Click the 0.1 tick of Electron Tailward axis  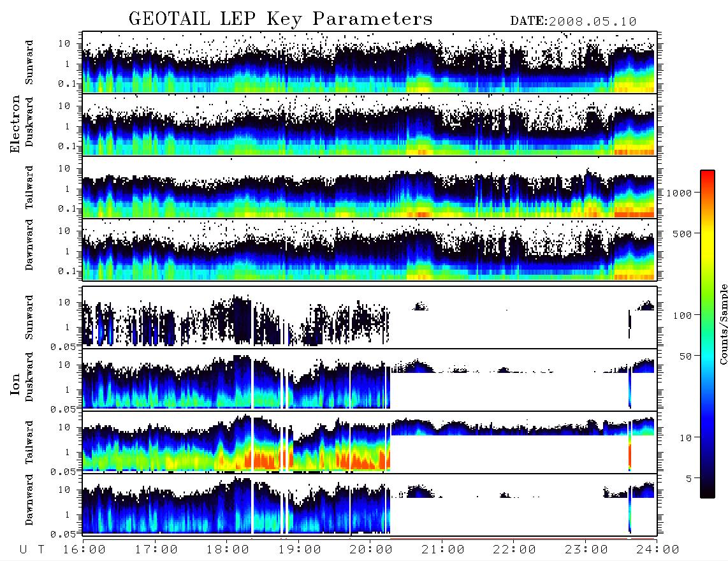(x=68, y=208)
